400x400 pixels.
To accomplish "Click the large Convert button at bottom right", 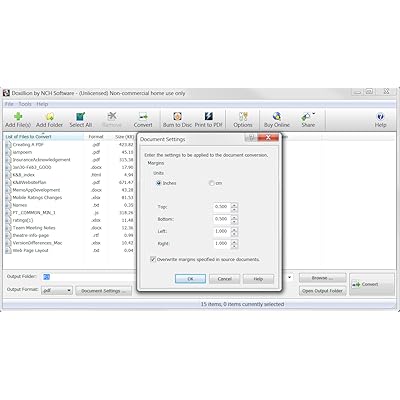I will tap(372, 284).
